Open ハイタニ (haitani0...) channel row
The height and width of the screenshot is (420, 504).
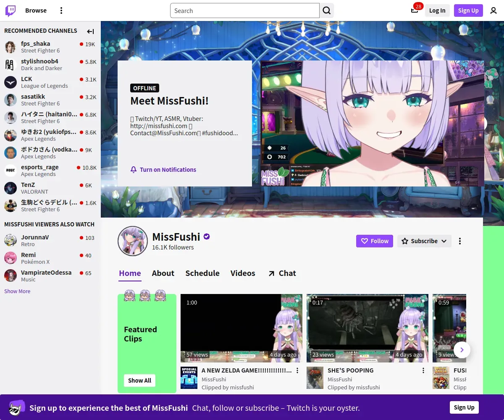point(50,118)
